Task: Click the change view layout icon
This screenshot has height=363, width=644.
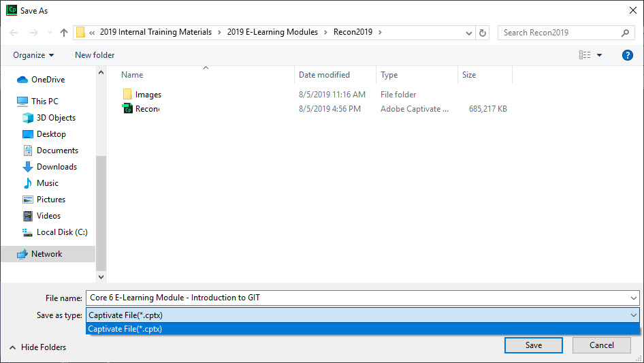Action: (x=584, y=55)
